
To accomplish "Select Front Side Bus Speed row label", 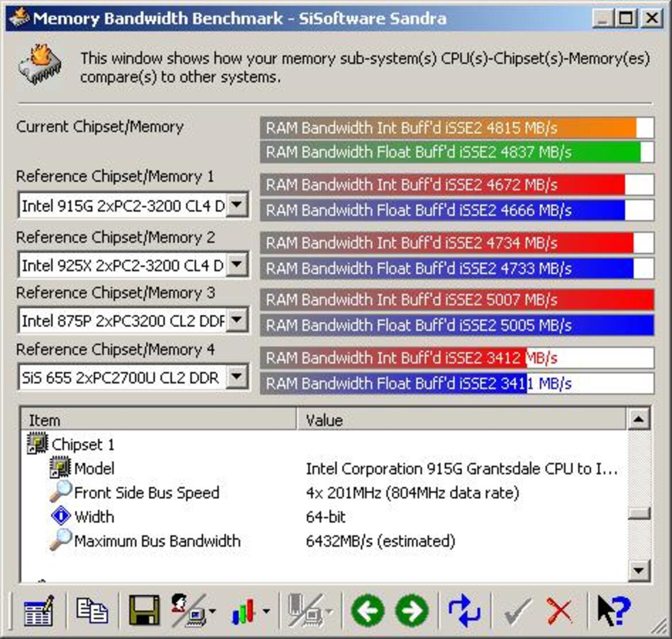I will (x=146, y=493).
